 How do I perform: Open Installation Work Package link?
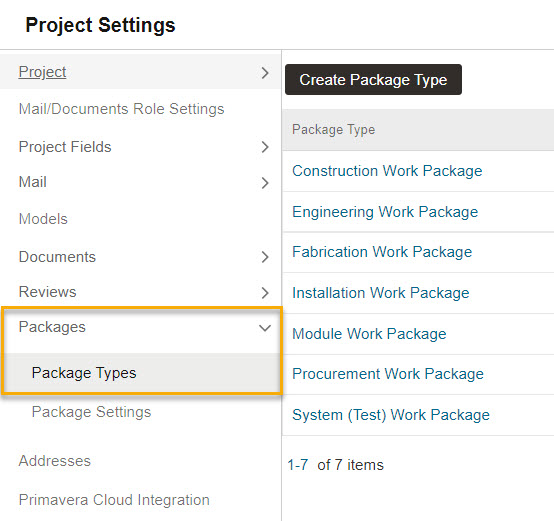point(381,293)
